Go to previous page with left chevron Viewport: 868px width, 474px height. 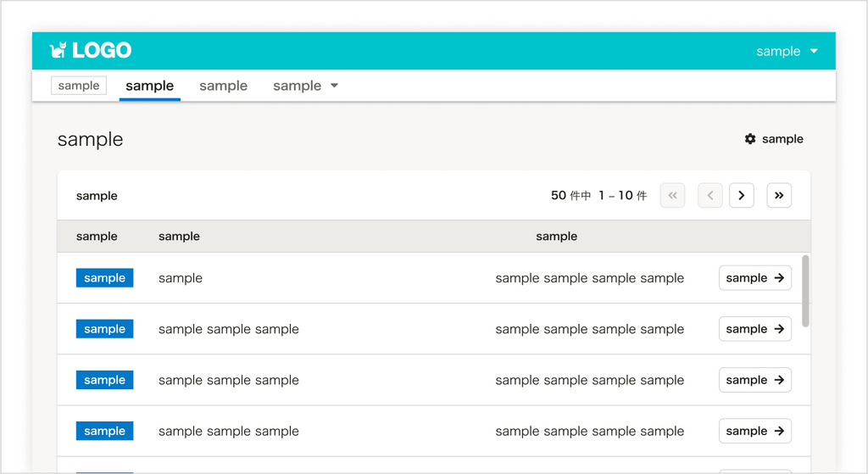point(710,196)
